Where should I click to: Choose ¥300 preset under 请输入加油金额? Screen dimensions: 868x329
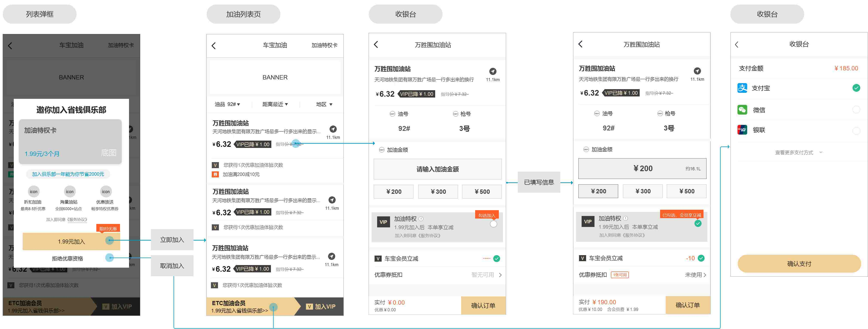[x=438, y=192]
